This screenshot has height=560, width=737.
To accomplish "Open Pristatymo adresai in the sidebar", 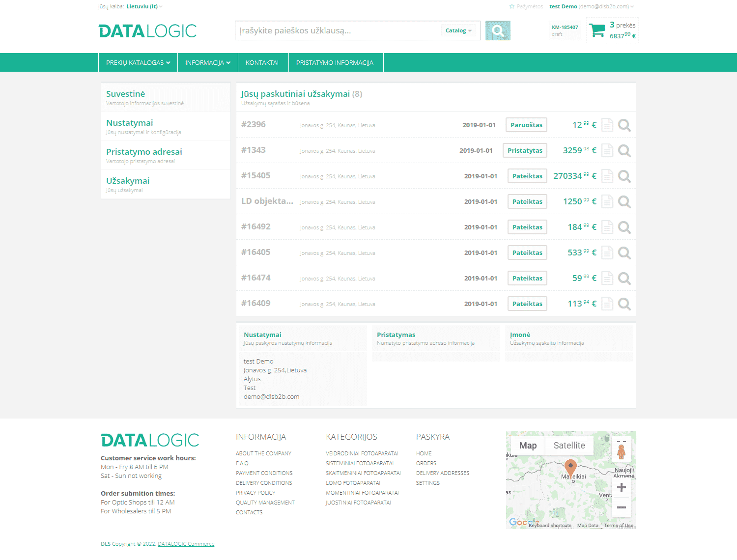I will (144, 152).
